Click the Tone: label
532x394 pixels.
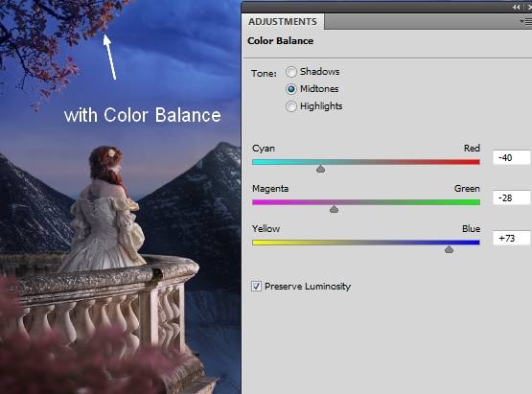pyautogui.click(x=264, y=73)
